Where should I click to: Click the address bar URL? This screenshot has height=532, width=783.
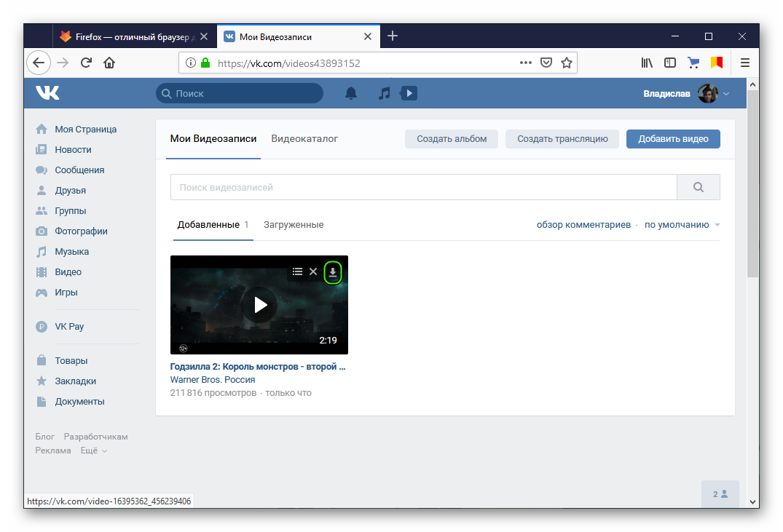pyautogui.click(x=288, y=63)
